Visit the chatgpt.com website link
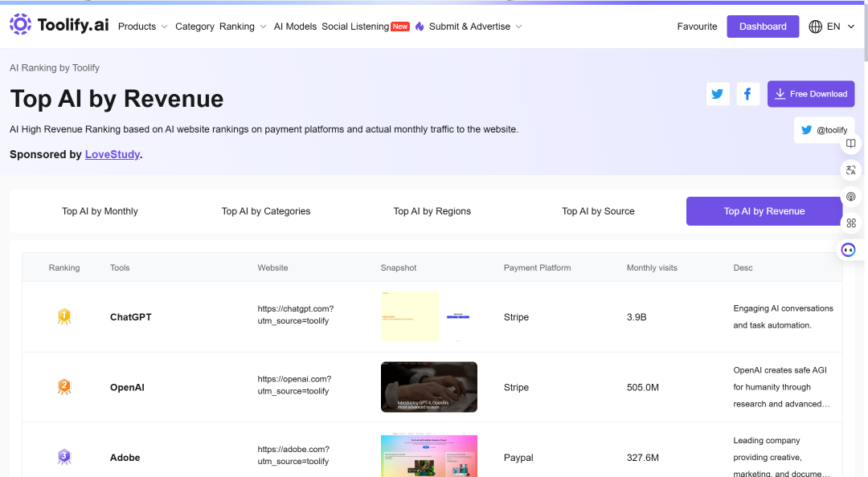 click(296, 315)
